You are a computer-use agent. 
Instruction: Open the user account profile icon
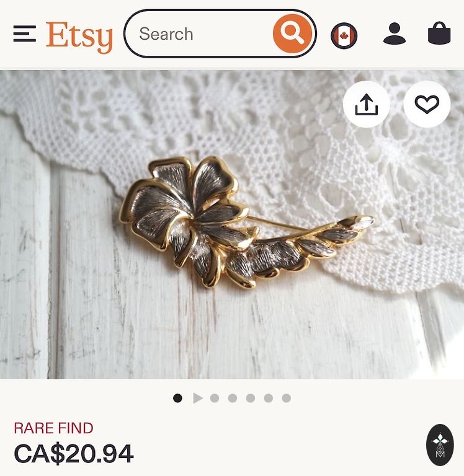pyautogui.click(x=395, y=33)
